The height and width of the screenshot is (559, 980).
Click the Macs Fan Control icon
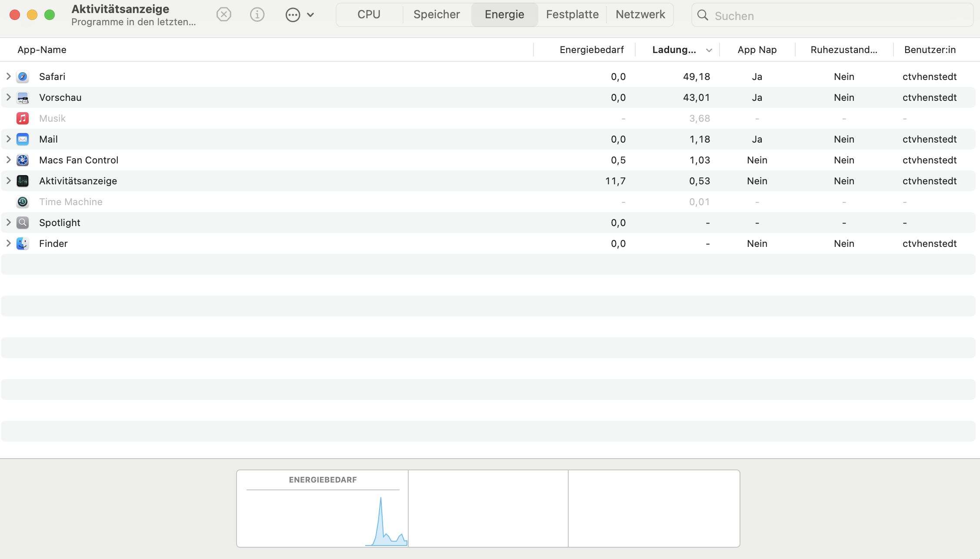(23, 160)
